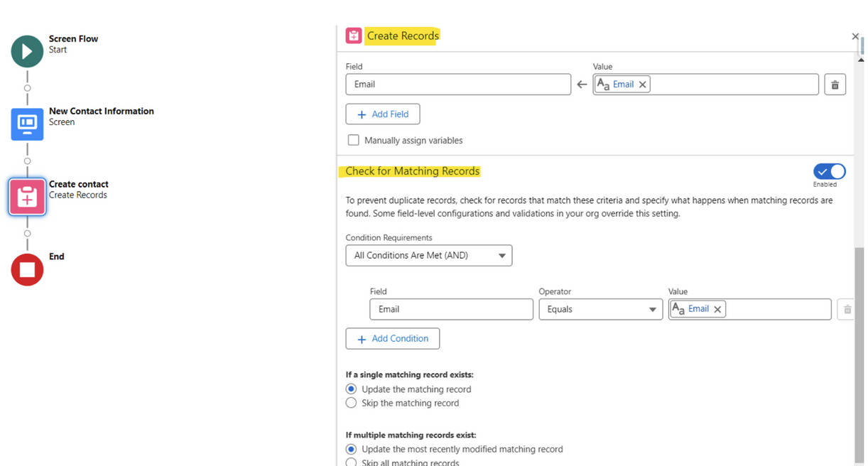
Task: Click the left arrow beside the Value field
Action: pos(582,84)
